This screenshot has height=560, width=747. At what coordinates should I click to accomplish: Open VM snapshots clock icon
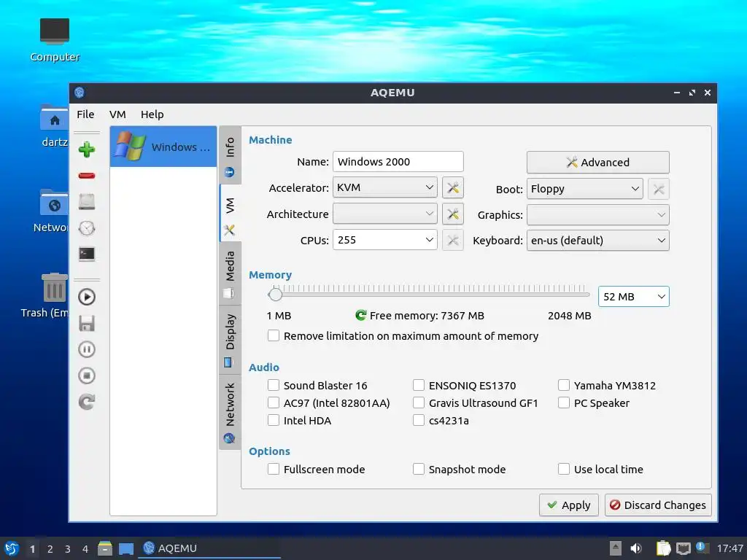pos(87,228)
